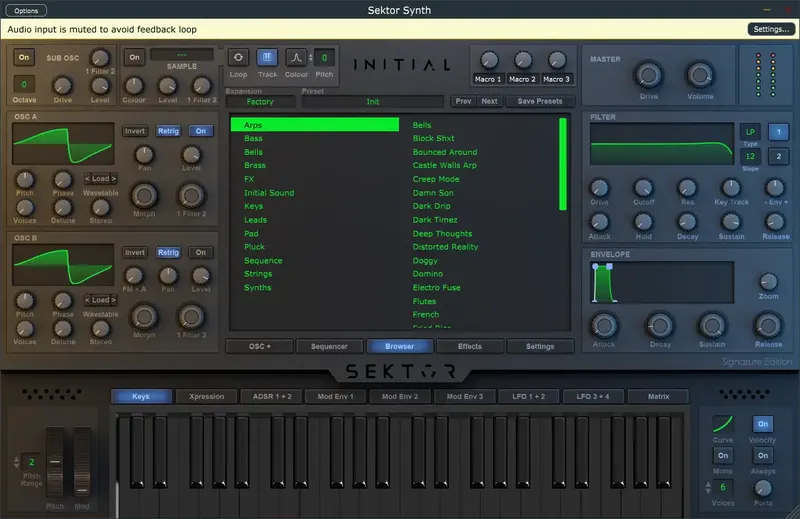Viewport: 800px width, 519px height.
Task: Click the OSC B wavetable Load selector
Action: [x=101, y=300]
